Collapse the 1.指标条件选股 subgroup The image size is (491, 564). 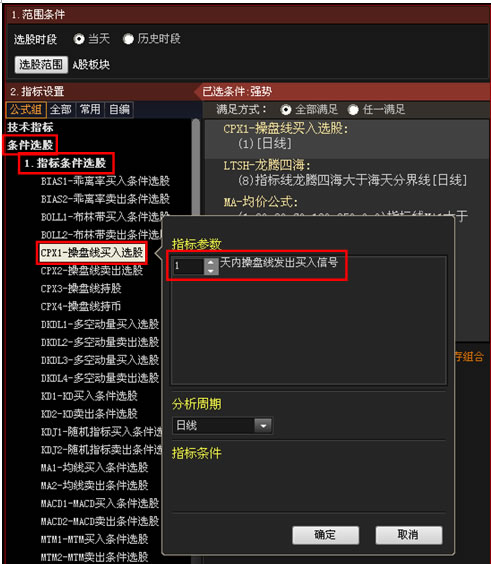[x=65, y=163]
